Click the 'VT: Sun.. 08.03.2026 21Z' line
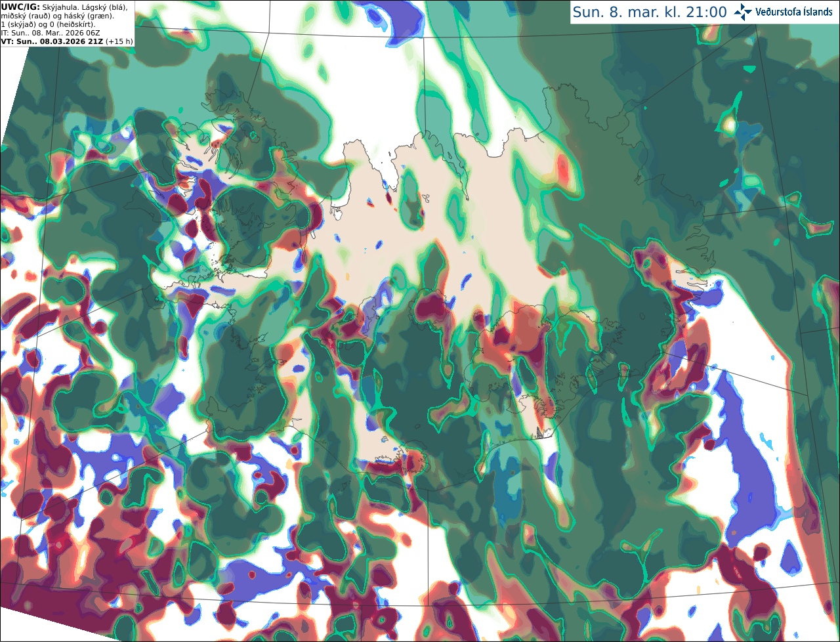 click(52, 41)
